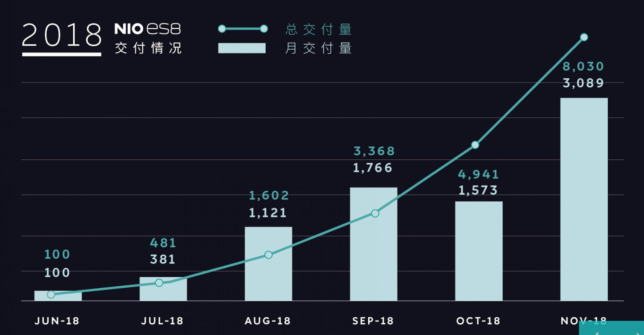Click the 2018 title heading
The height and width of the screenshot is (335, 644).
61,35
